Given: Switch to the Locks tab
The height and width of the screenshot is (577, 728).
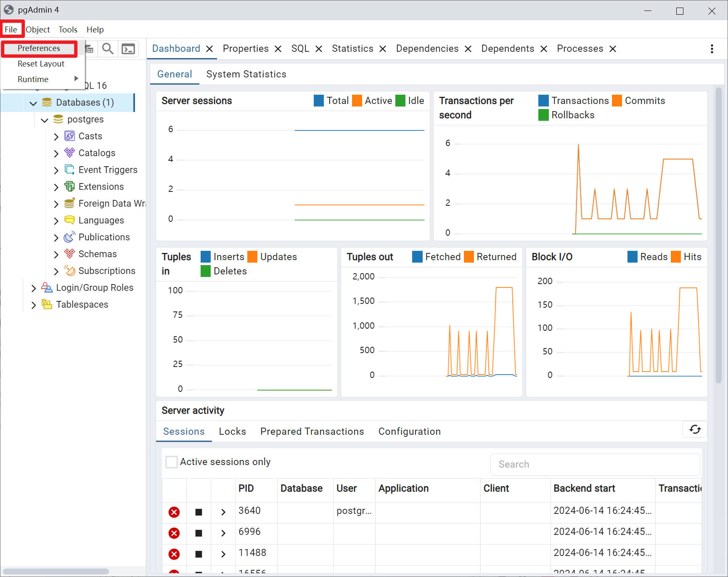Looking at the screenshot, I should click(233, 431).
